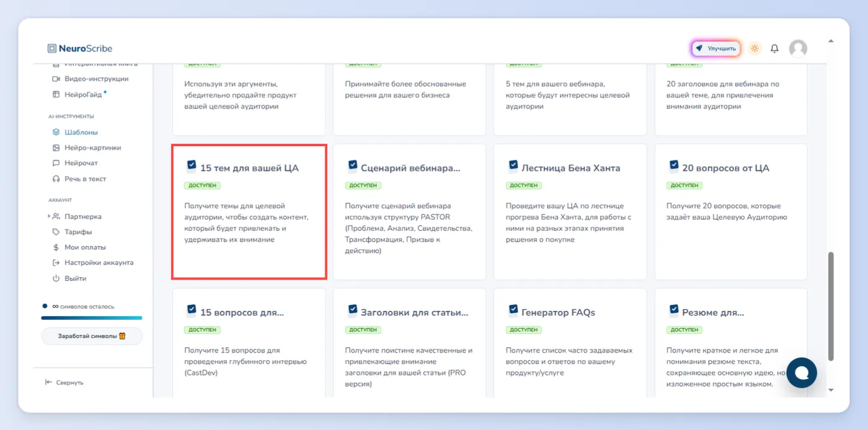Expand the Партнерка menu arrow

[x=49, y=216]
